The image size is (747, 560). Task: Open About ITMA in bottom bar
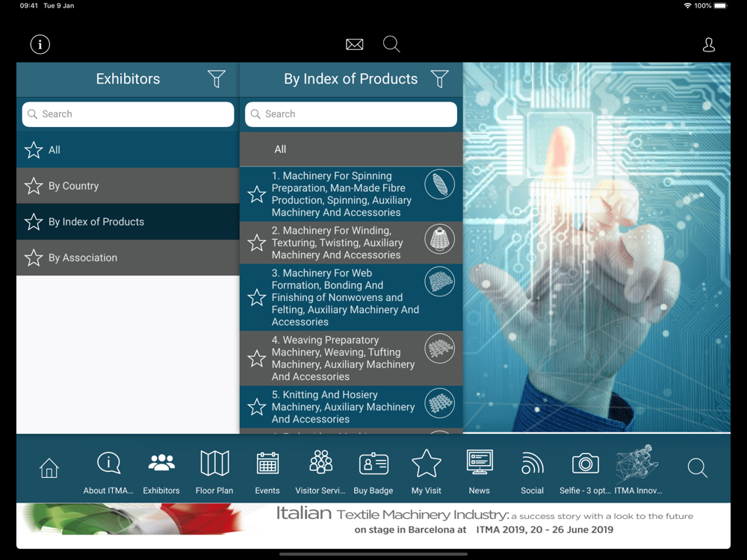[x=108, y=473]
